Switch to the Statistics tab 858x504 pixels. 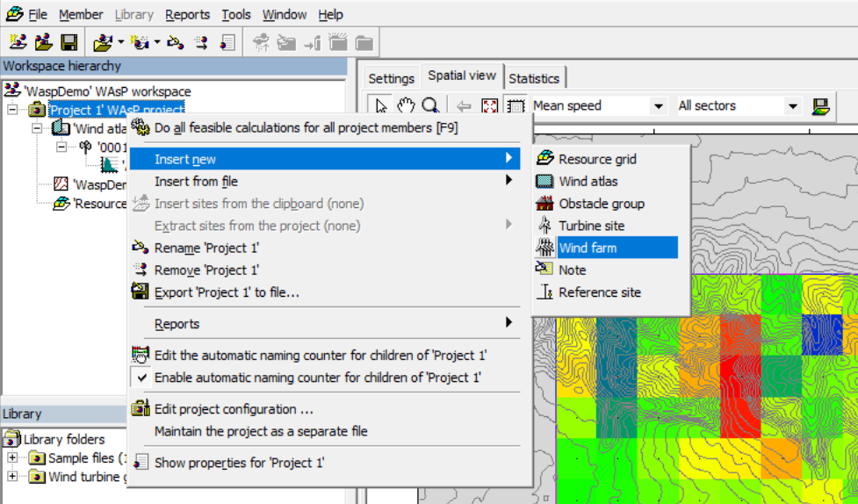point(534,78)
